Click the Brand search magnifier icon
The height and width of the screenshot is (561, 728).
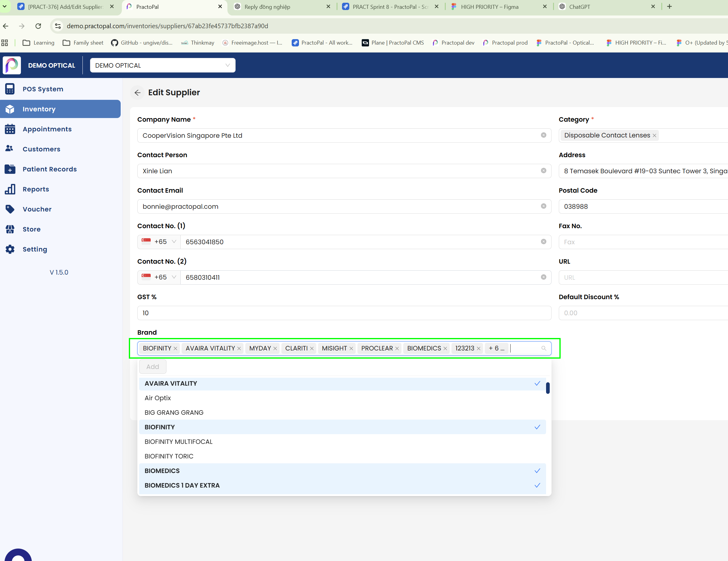click(x=544, y=348)
